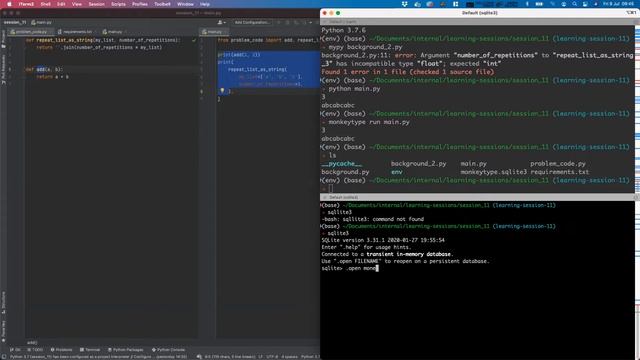Screen dimensions: 640x360
Task: Click main.py breadcrumb in navigation bar
Action: [42, 22]
